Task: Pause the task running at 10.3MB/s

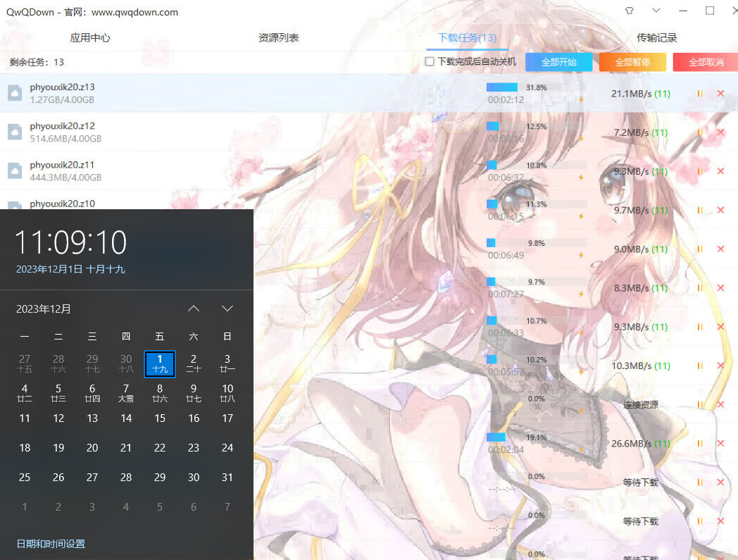Action: coord(700,366)
